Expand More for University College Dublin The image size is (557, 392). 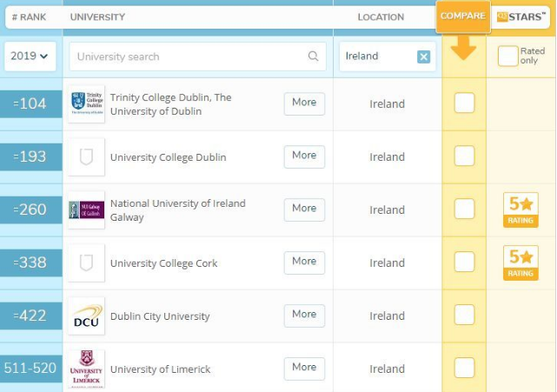click(x=304, y=156)
